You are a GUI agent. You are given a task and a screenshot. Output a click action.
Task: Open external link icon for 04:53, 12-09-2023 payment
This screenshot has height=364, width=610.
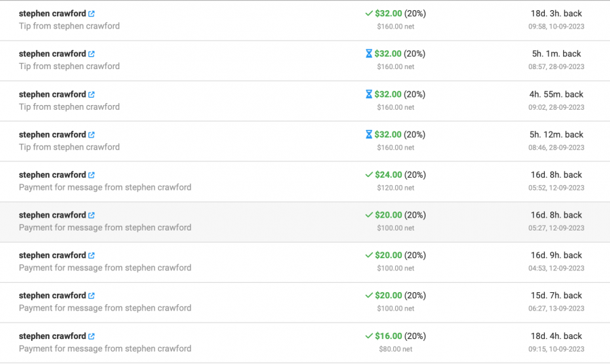pos(91,256)
